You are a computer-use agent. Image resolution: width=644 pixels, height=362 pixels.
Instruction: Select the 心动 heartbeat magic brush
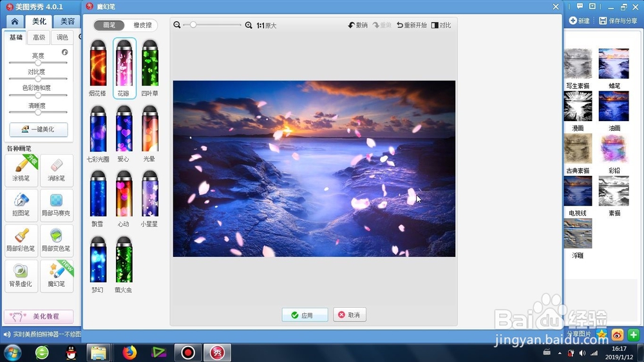tap(124, 198)
